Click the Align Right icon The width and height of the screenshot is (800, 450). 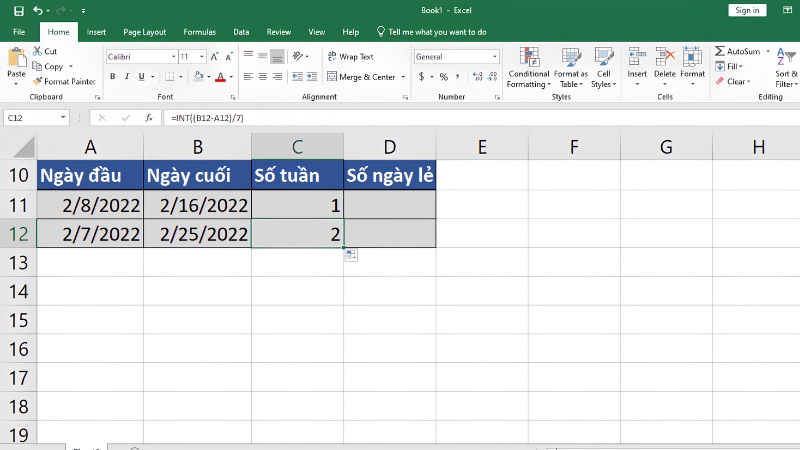(278, 77)
